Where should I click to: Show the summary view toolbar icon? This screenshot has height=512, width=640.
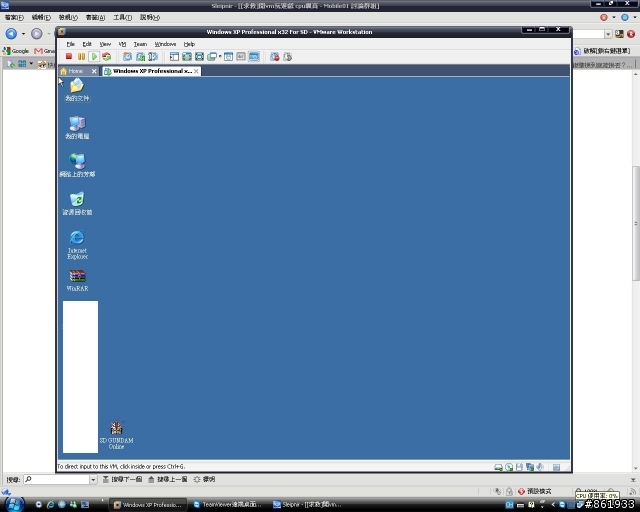click(x=229, y=57)
